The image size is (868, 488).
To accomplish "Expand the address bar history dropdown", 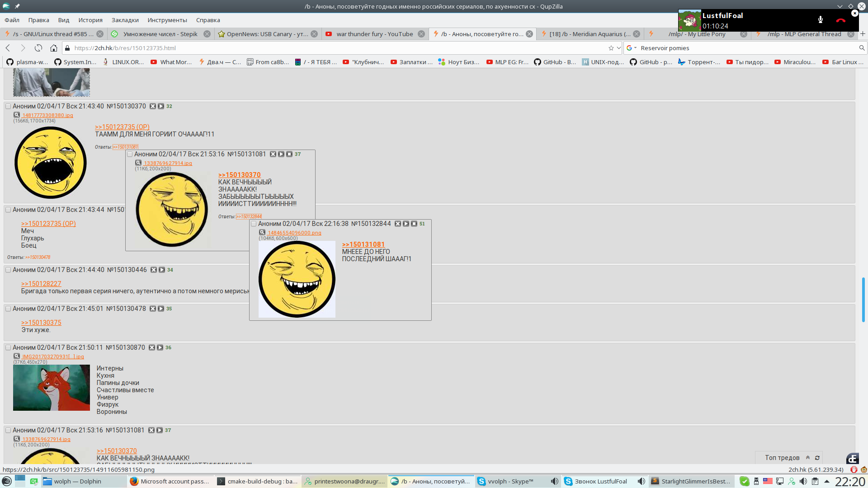I will (619, 48).
